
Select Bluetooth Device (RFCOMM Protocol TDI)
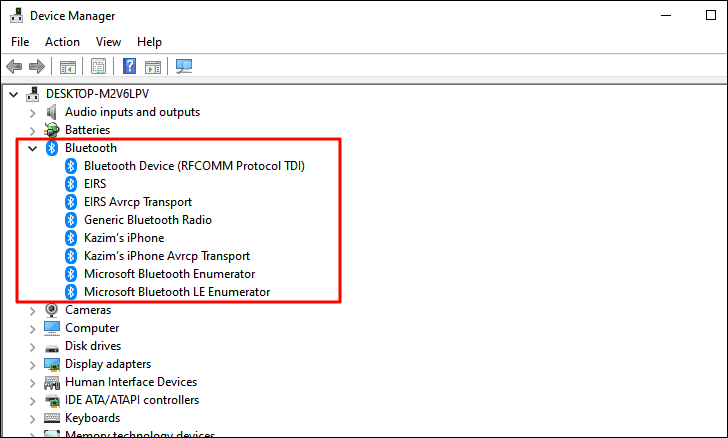pos(194,166)
